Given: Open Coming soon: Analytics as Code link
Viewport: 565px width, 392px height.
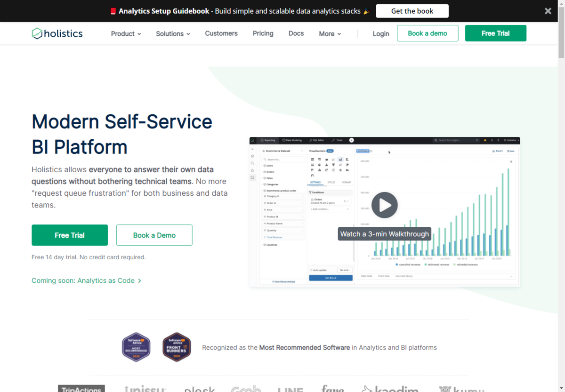Looking at the screenshot, I should [x=86, y=280].
